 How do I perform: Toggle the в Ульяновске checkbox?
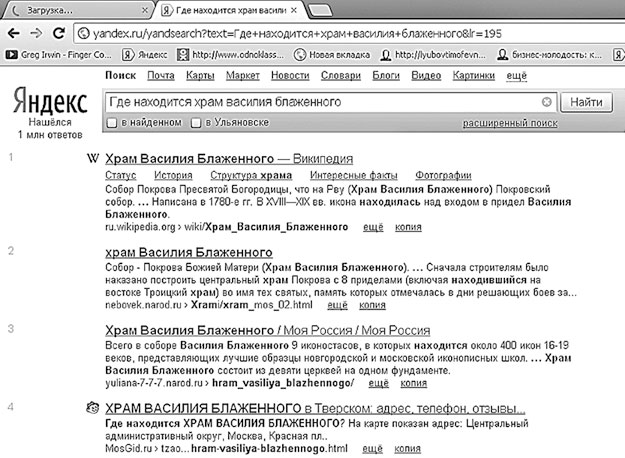click(196, 123)
